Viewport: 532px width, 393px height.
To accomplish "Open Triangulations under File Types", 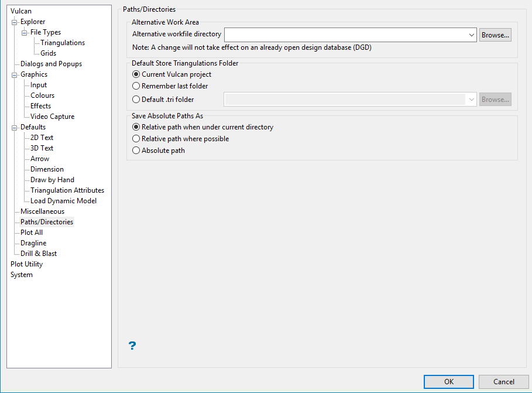I will (x=63, y=43).
